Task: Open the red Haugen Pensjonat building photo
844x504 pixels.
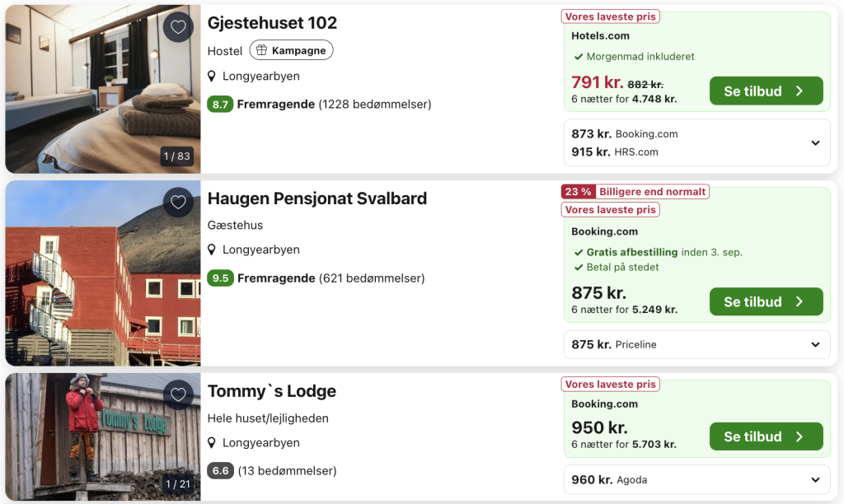Action: click(x=103, y=273)
